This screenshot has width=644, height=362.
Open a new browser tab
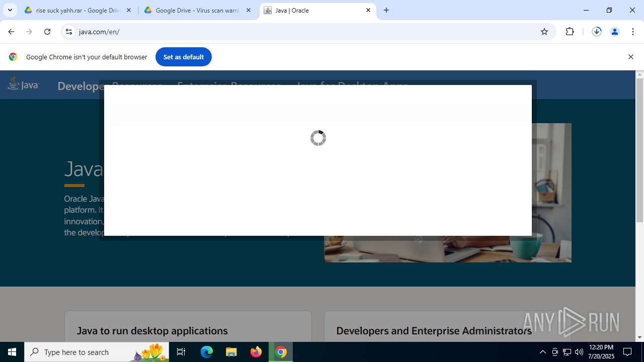[x=386, y=10]
